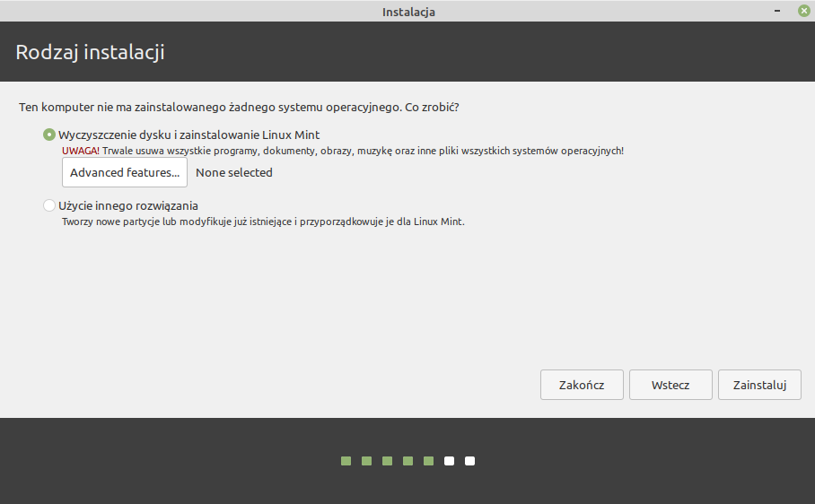This screenshot has width=815, height=504.
Task: Select the Wyczyszczenie dysku radio button
Action: pyautogui.click(x=49, y=135)
